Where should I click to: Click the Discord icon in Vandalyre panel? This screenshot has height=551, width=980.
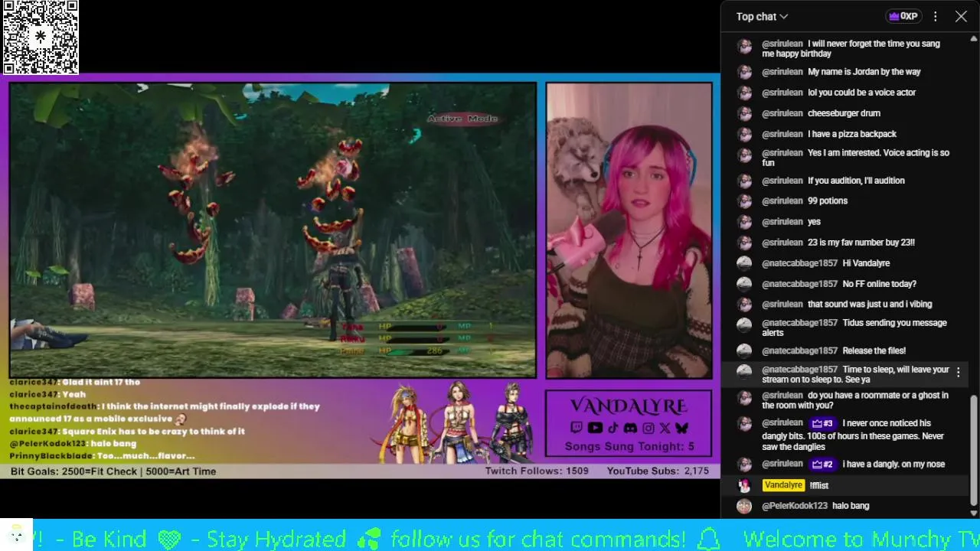click(x=630, y=428)
